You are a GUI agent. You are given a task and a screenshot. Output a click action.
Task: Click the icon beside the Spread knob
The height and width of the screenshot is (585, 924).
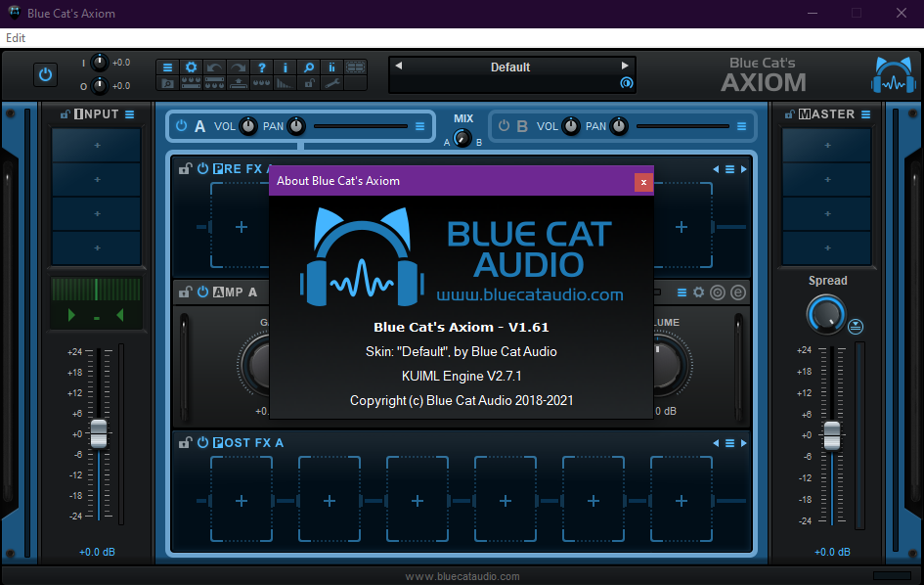(x=856, y=326)
